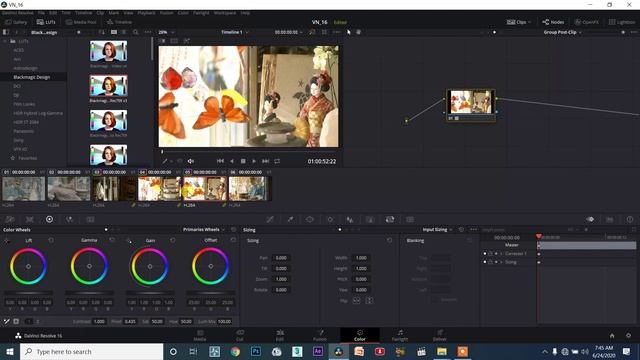Click the Lift color wheel

click(x=29, y=267)
